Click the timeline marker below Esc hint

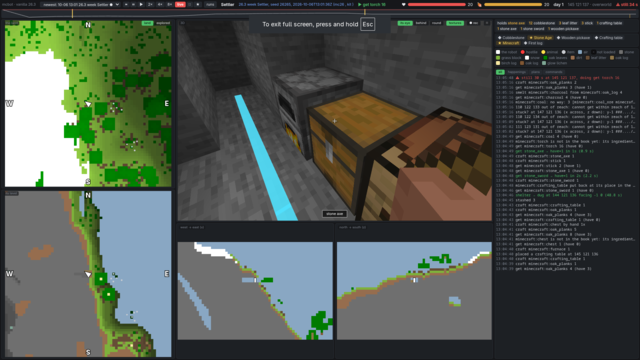[x=365, y=12]
